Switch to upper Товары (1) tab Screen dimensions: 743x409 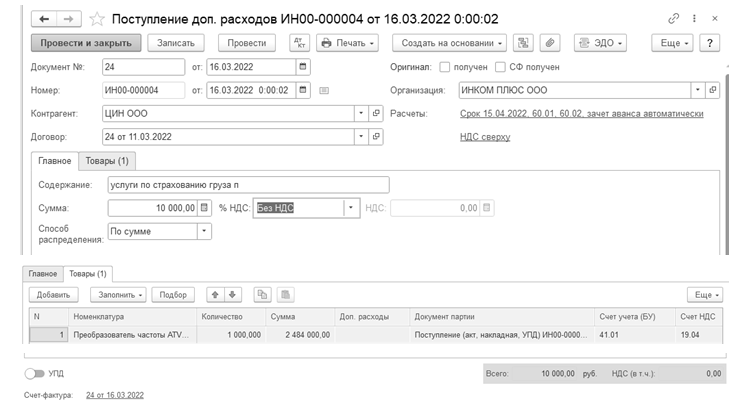[x=107, y=161]
